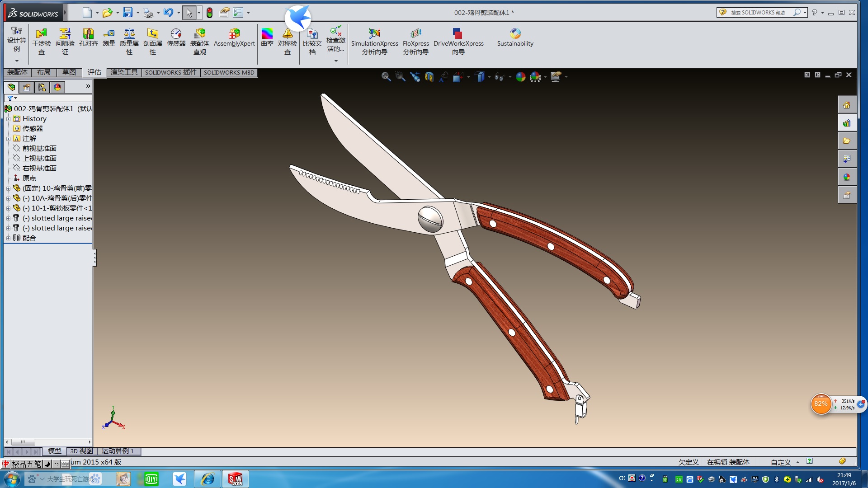Click the Sensor (传感器) toolbar icon
This screenshot has height=488, width=868.
tap(176, 34)
